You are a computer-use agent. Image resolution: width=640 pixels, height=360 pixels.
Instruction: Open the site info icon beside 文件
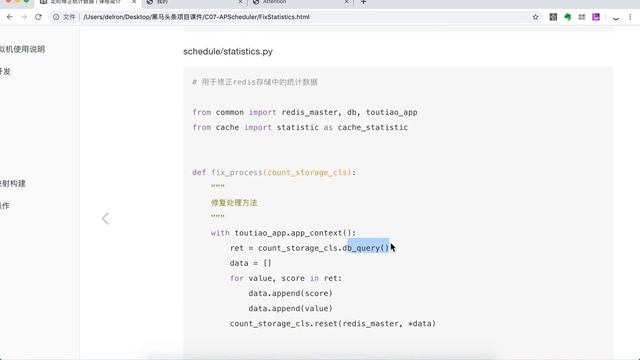coord(56,17)
